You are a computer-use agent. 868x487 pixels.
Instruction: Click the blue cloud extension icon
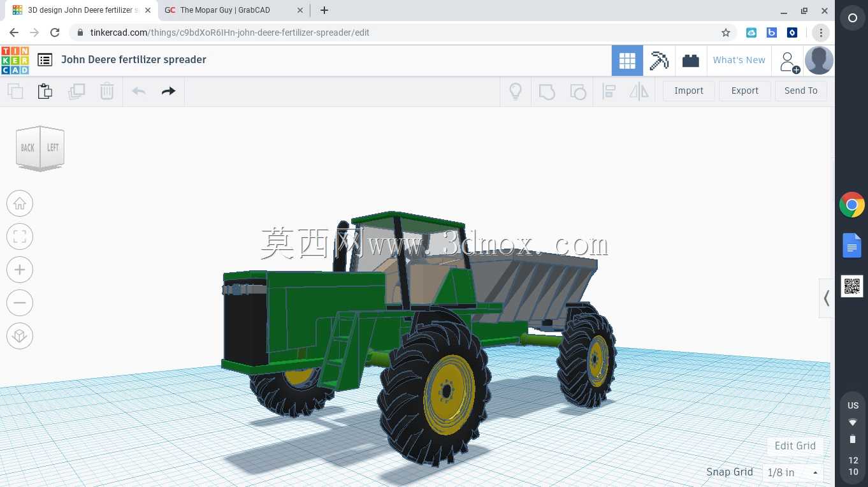pos(751,33)
